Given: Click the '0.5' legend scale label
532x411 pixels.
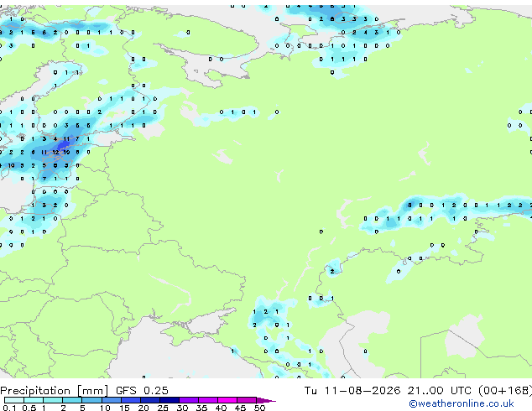Looking at the screenshot, I should [x=29, y=408].
